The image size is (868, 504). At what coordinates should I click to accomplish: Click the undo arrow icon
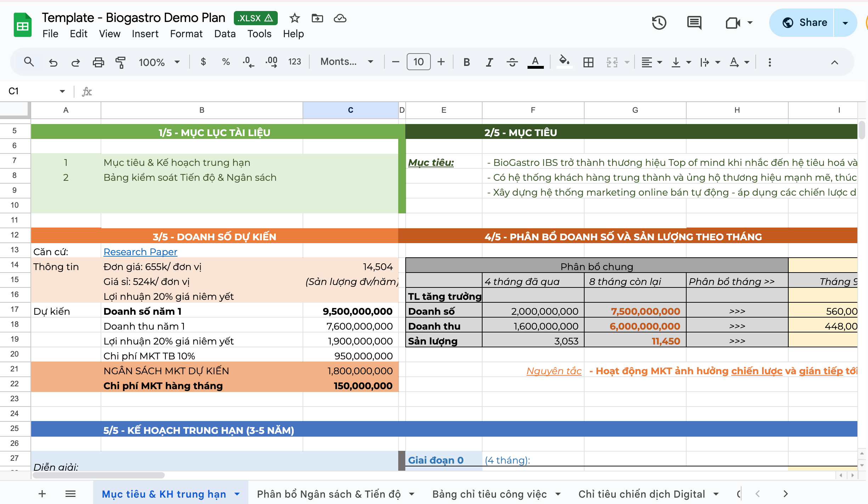click(53, 62)
